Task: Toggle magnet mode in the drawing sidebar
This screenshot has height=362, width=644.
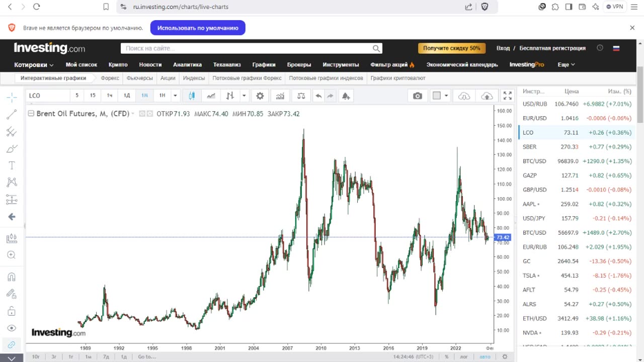Action: coord(12,277)
